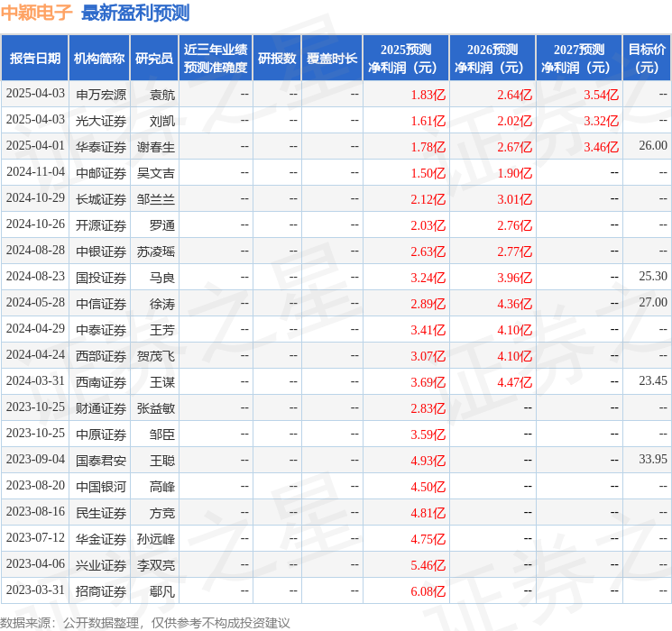Click report date 2024-08-23
The width and height of the screenshot is (672, 631).
click(35, 277)
